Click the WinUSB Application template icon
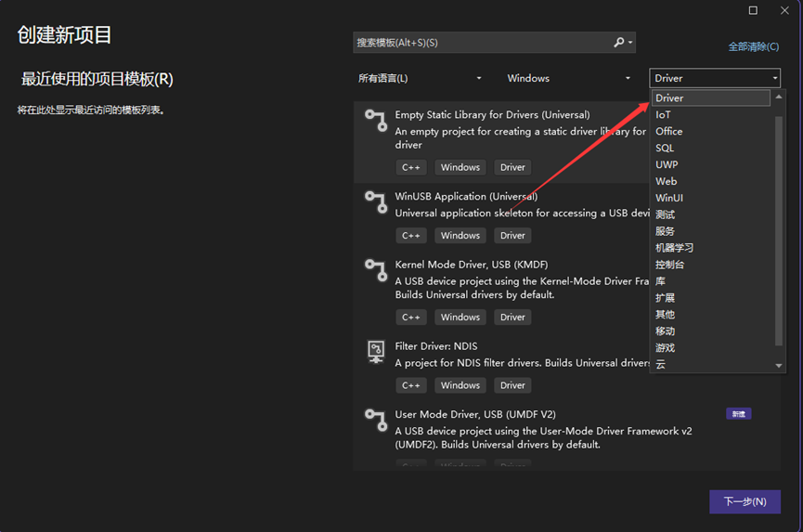The width and height of the screenshot is (803, 532). tap(376, 202)
